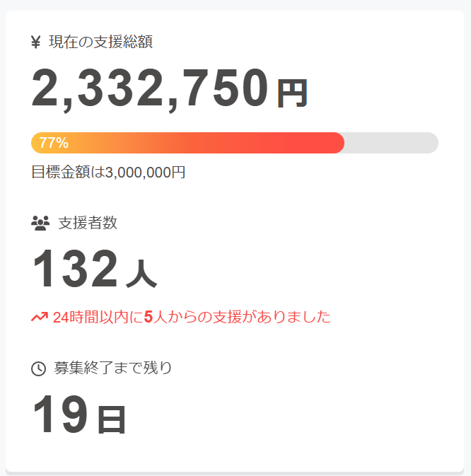Click the 19 remaining days number
471x476 pixels.
(60, 414)
